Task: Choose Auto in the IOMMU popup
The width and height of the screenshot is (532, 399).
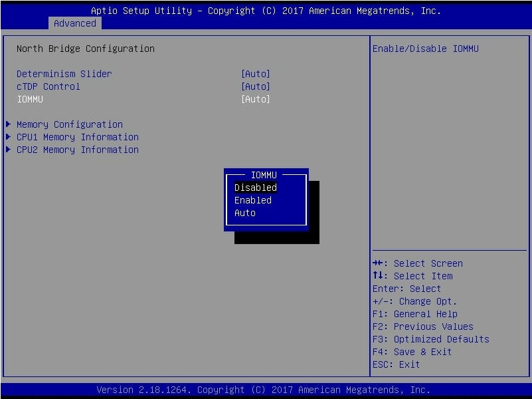Action: point(245,213)
